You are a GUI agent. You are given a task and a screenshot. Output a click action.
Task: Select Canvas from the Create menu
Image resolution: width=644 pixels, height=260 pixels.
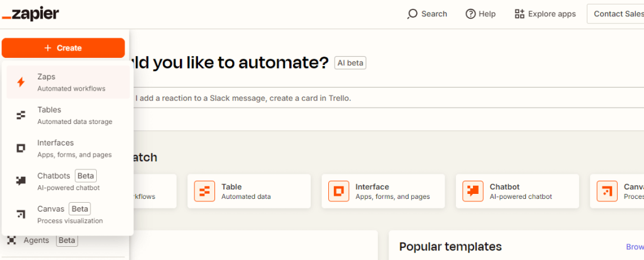[x=68, y=214]
